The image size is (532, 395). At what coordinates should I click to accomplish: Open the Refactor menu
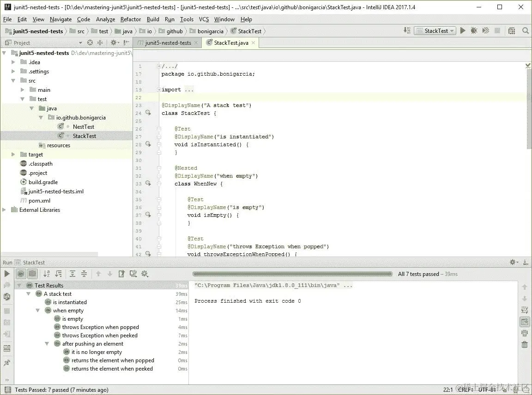tap(131, 19)
